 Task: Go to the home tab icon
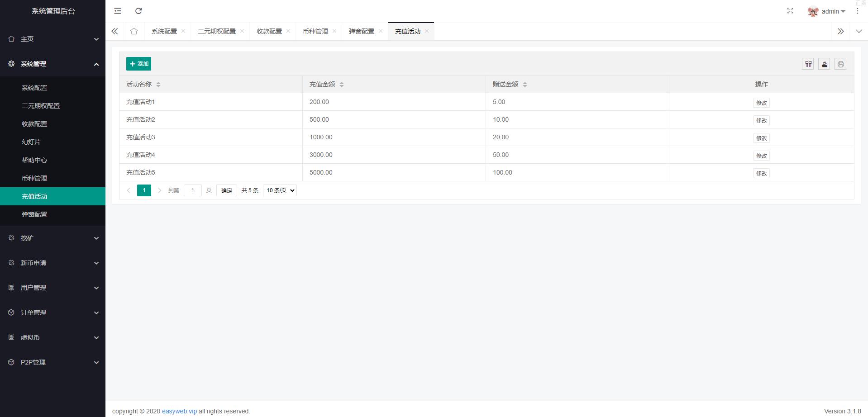coord(134,31)
